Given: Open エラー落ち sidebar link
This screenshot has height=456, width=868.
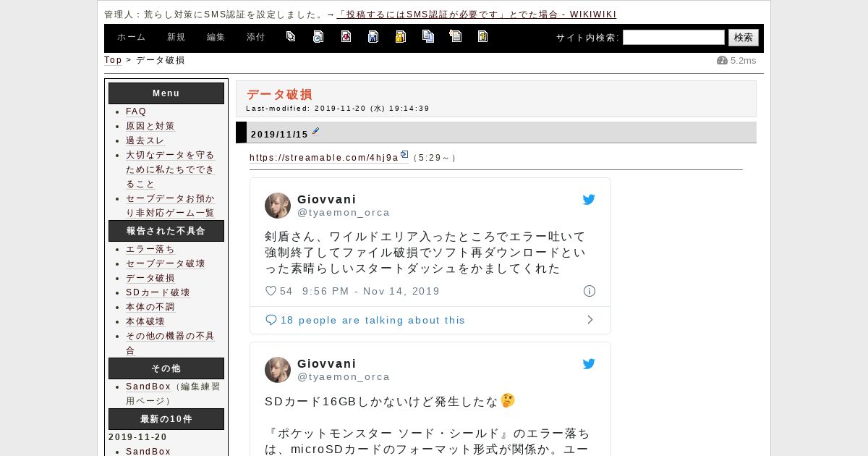Looking at the screenshot, I should tap(150, 249).
